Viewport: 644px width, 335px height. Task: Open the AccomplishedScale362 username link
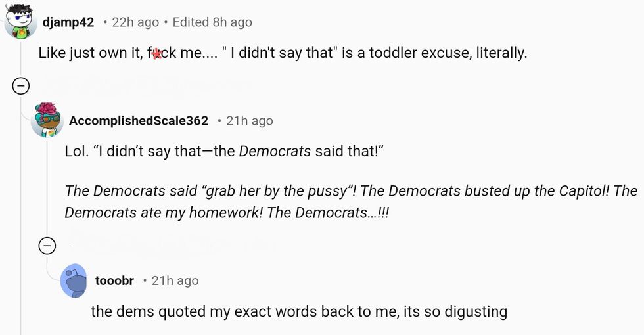click(138, 121)
